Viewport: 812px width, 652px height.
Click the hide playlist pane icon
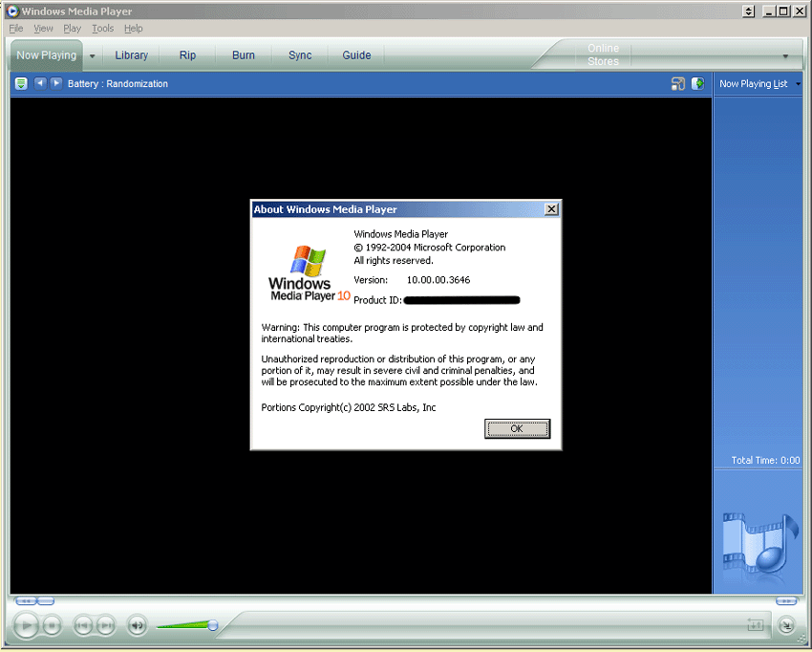pyautogui.click(x=698, y=83)
